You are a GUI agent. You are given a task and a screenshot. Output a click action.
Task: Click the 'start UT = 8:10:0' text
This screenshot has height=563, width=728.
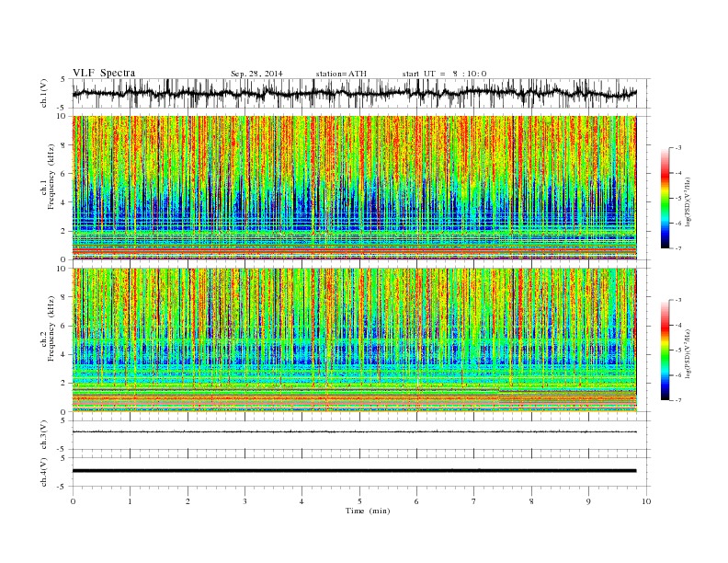click(x=444, y=74)
